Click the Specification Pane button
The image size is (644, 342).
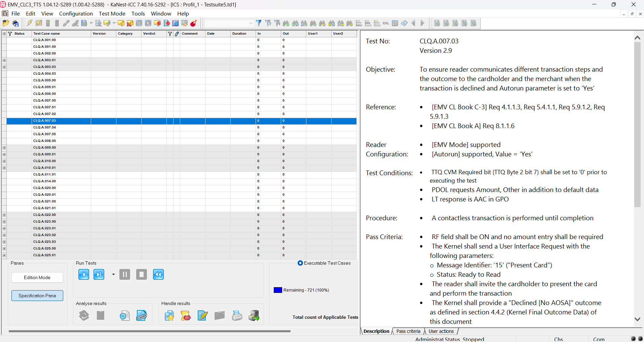tap(37, 296)
